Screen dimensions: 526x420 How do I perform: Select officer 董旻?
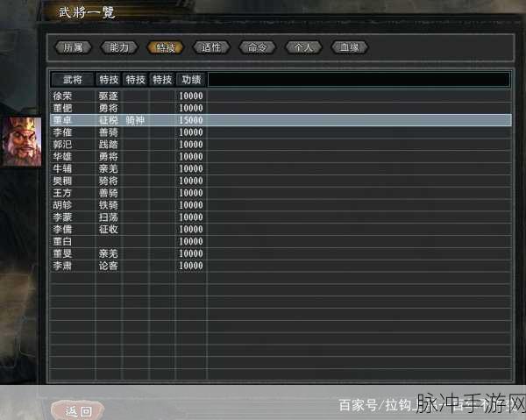pos(62,253)
